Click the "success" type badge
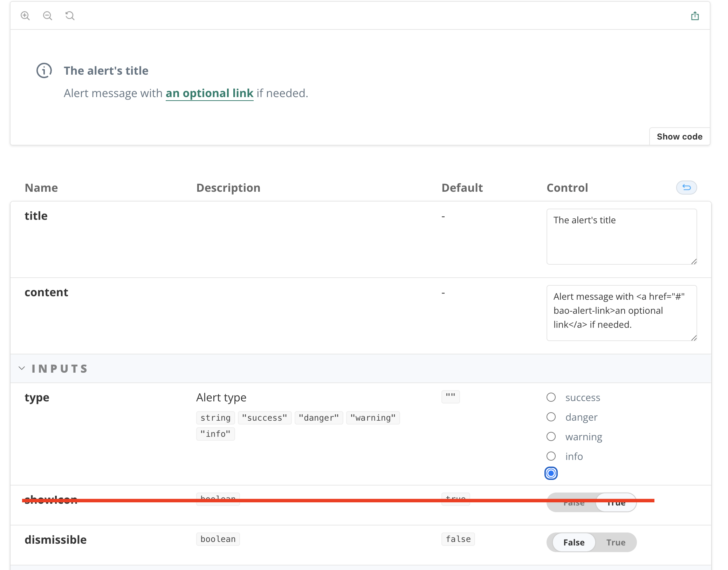 click(x=265, y=418)
